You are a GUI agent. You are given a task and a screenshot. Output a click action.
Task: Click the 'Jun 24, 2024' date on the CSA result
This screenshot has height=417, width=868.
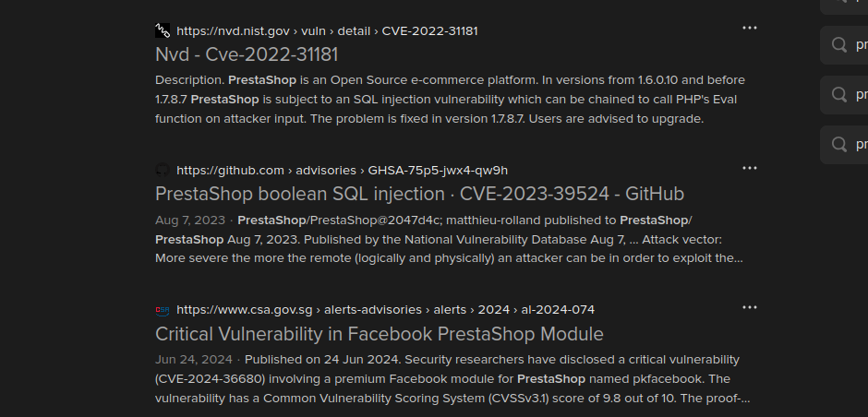(x=194, y=360)
